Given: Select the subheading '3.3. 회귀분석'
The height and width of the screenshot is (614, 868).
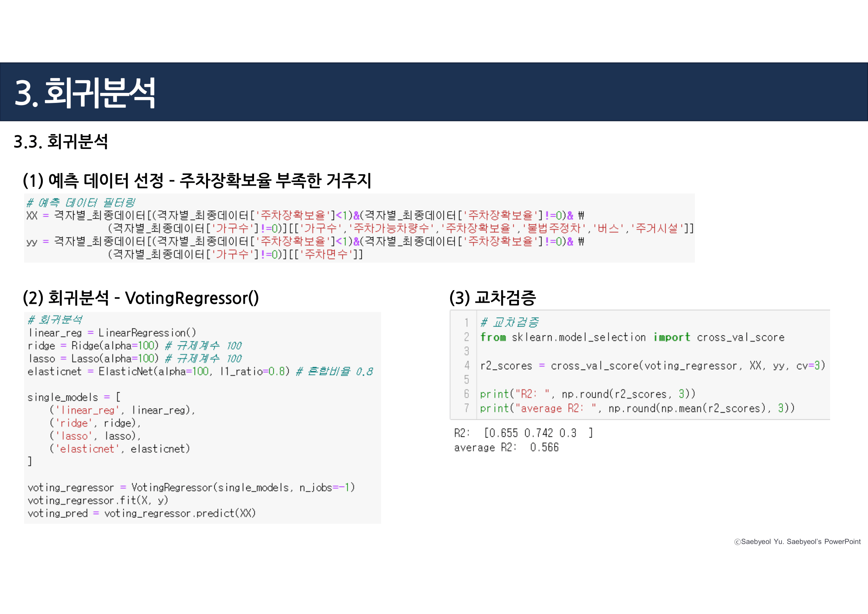Looking at the screenshot, I should pos(61,142).
